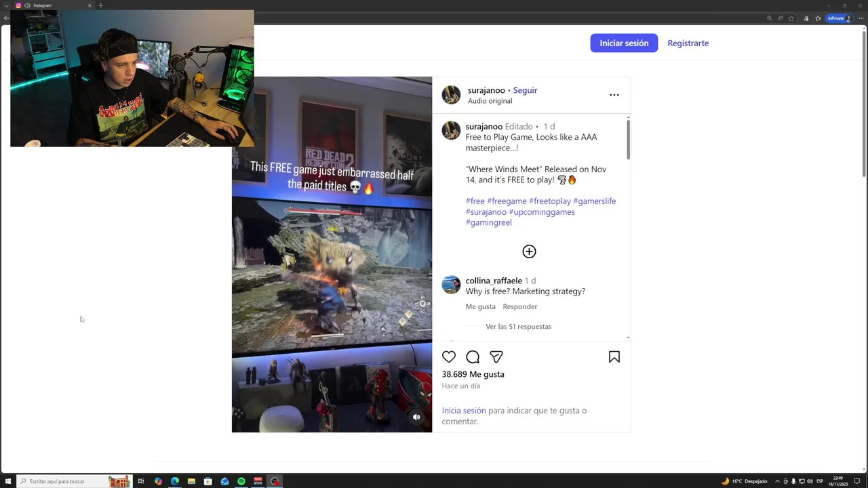Open the #upcominggames hashtag
This screenshot has height=488, width=868.
(542, 211)
